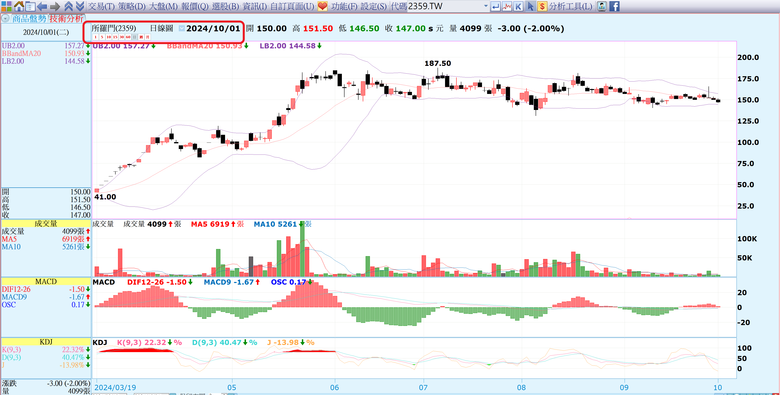Click OSC 0.17 legend on chart
This screenshot has width=780, height=395.
(x=292, y=282)
